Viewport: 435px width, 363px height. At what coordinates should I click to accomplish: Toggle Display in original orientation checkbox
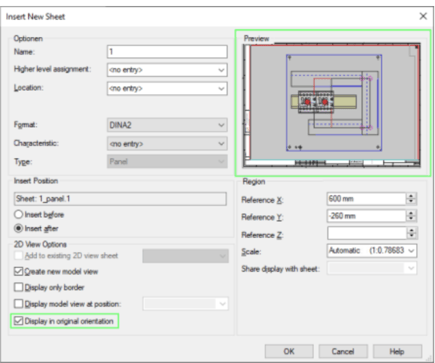[19, 321]
